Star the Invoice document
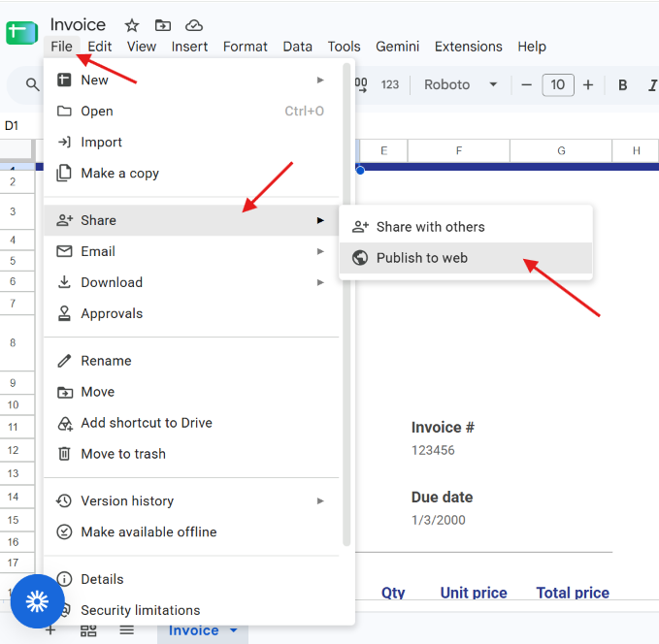659x644 pixels. coord(132,25)
